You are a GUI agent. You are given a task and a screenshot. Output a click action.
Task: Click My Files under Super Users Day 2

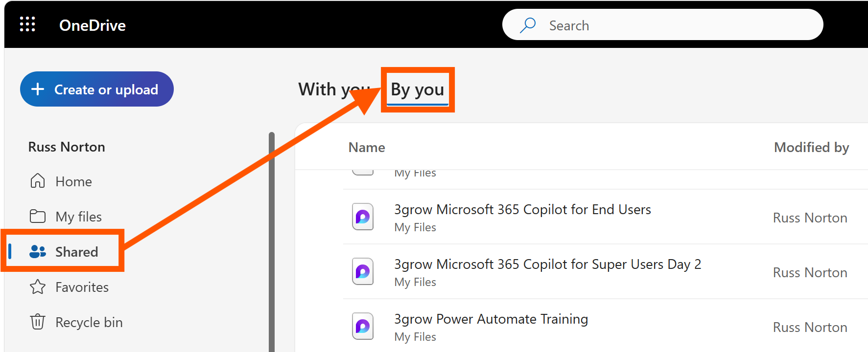415,282
